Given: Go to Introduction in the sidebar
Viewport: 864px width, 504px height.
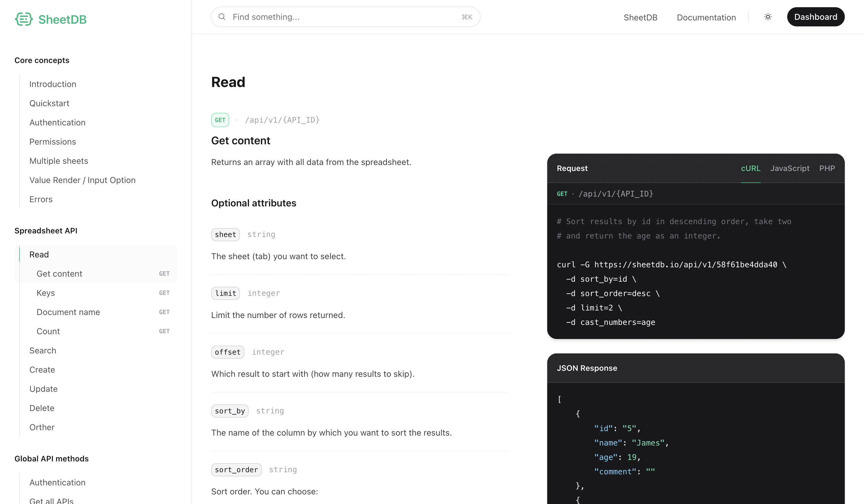Looking at the screenshot, I should pyautogui.click(x=53, y=84).
